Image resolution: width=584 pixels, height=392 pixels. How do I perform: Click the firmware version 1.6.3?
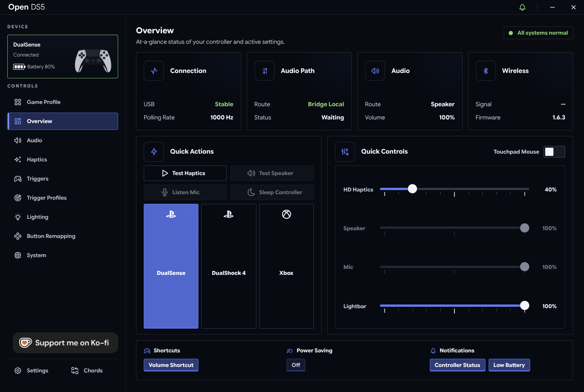[x=559, y=118]
